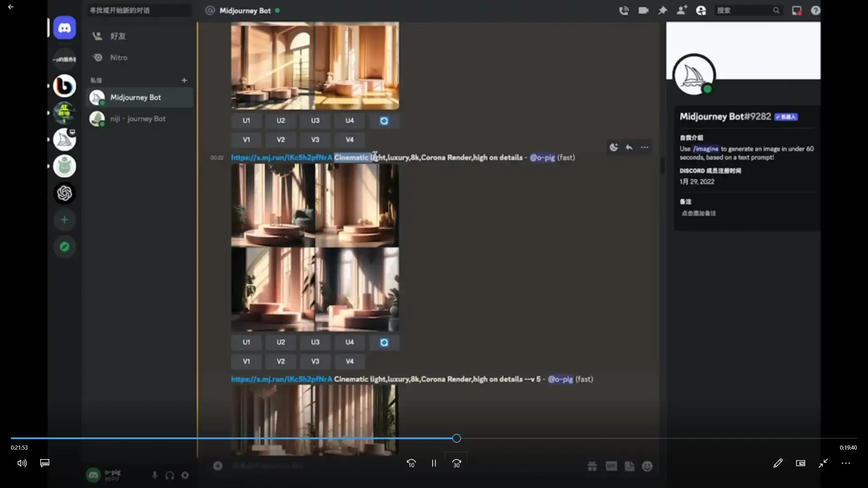The image size is (868, 488).
Task: Click U2 upscale button under second grid
Action: tap(281, 343)
